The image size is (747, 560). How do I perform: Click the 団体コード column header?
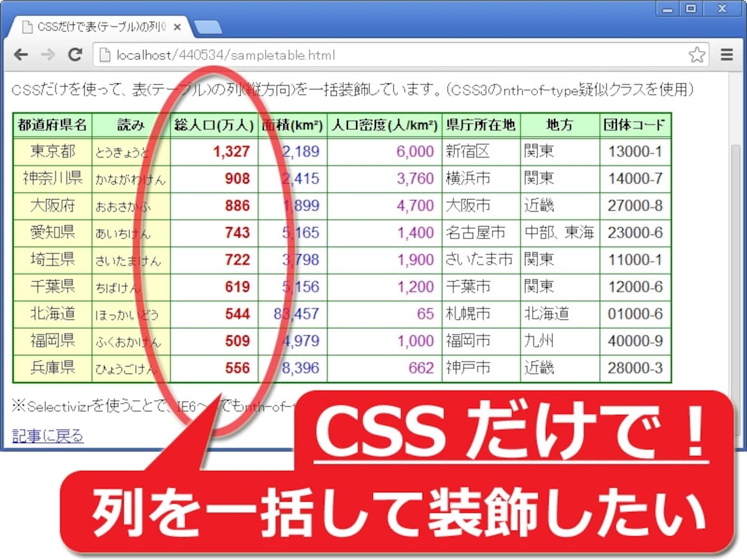coord(635,125)
